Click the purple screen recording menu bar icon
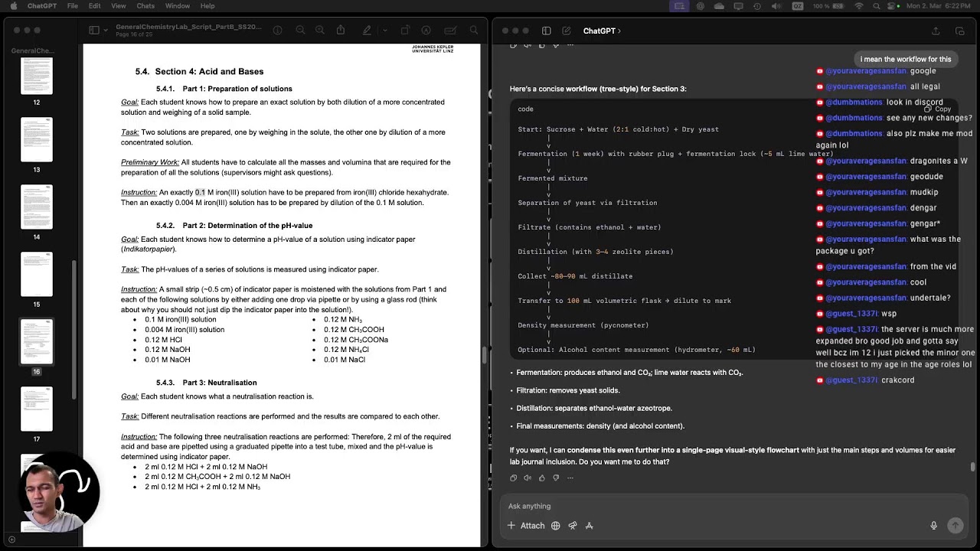The height and width of the screenshot is (551, 980). pyautogui.click(x=679, y=6)
